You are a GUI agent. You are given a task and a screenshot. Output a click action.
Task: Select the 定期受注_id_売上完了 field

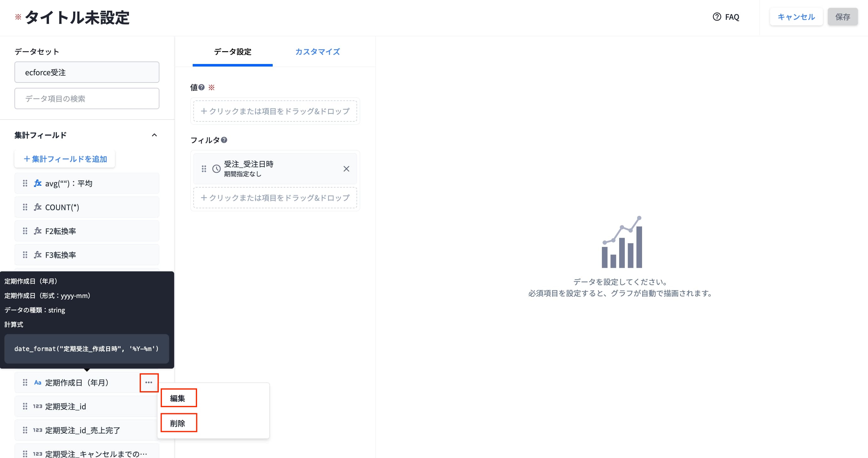click(x=87, y=430)
